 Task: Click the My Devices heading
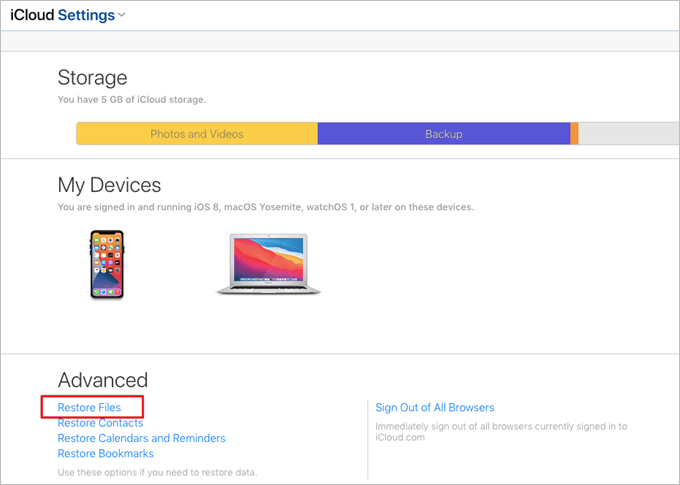[x=109, y=185]
